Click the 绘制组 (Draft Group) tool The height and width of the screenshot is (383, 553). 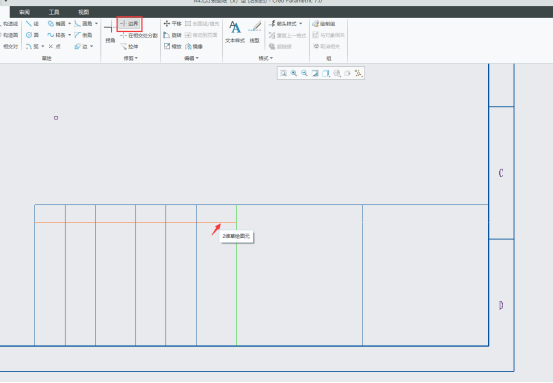coord(324,24)
